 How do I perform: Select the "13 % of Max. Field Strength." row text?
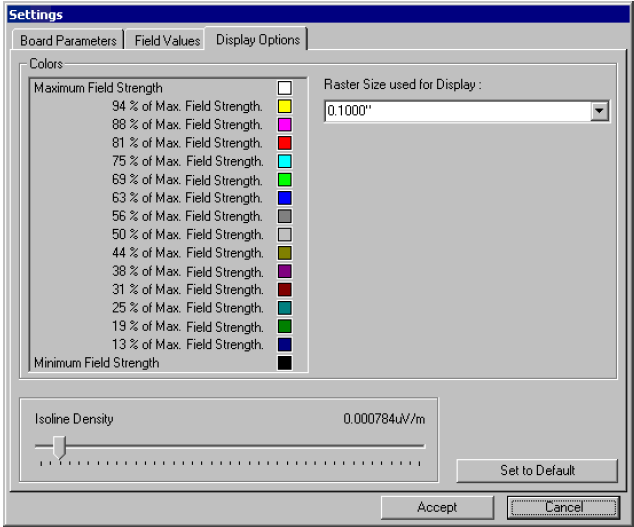(188, 345)
